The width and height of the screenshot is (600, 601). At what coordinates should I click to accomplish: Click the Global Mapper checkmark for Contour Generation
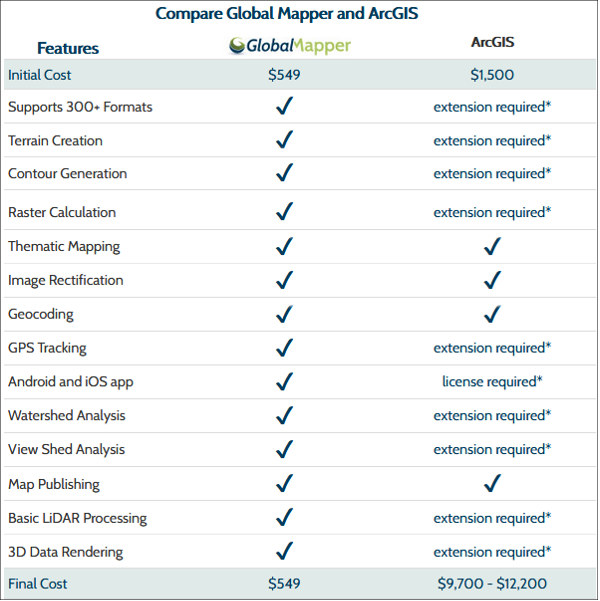click(284, 172)
